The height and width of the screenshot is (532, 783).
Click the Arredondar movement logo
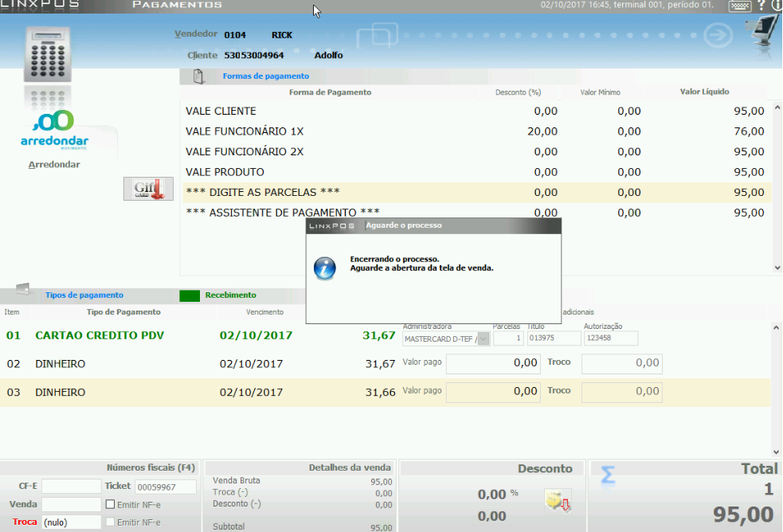(54, 129)
